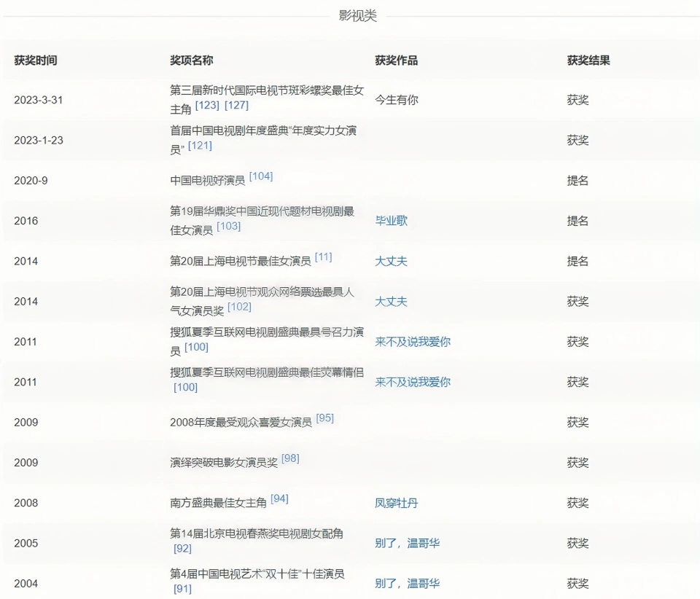
Task: Open citation [121] for 年度实力女演员
Action: point(200,146)
